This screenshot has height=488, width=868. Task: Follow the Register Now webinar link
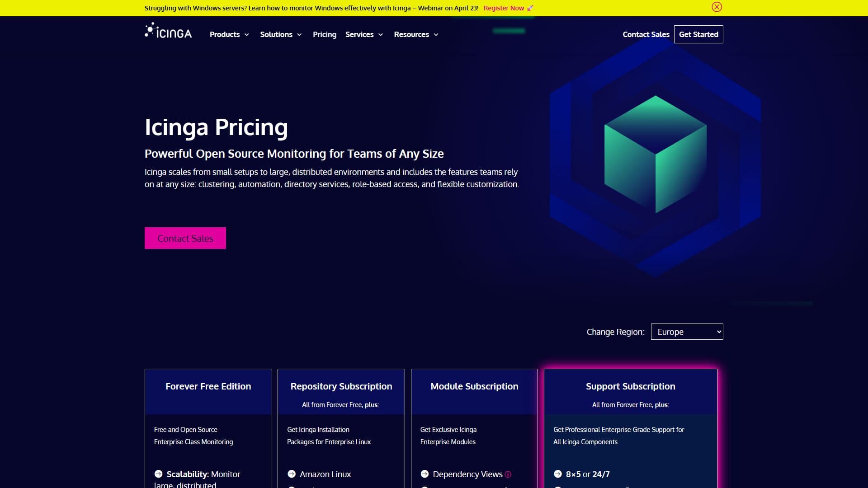tap(508, 8)
